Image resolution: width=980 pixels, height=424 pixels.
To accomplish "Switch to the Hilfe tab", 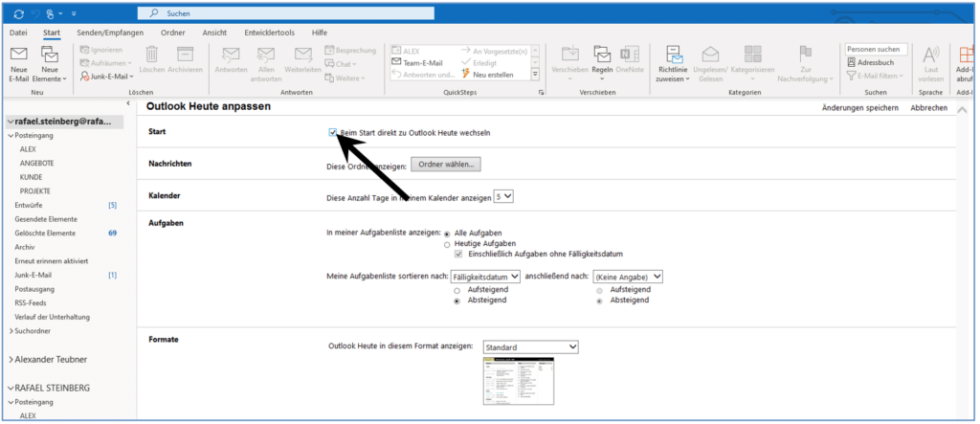I will click(x=320, y=33).
